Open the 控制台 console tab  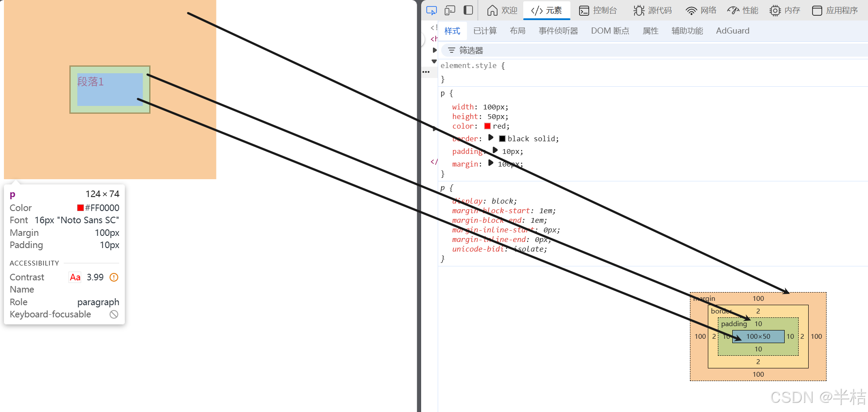click(x=598, y=10)
